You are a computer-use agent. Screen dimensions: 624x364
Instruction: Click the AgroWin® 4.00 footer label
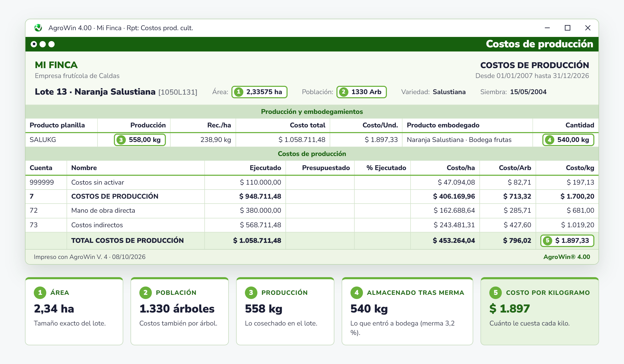567,257
